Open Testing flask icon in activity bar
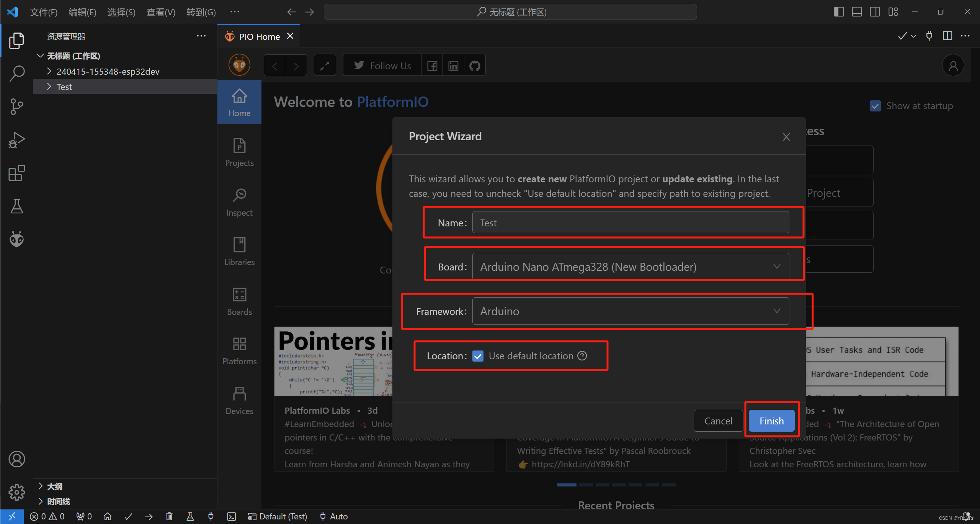The width and height of the screenshot is (980, 524). coord(16,206)
